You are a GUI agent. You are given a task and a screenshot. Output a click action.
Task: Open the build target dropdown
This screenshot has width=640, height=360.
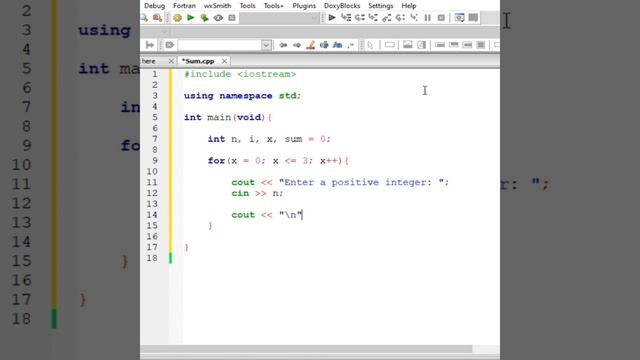pyautogui.click(x=279, y=18)
